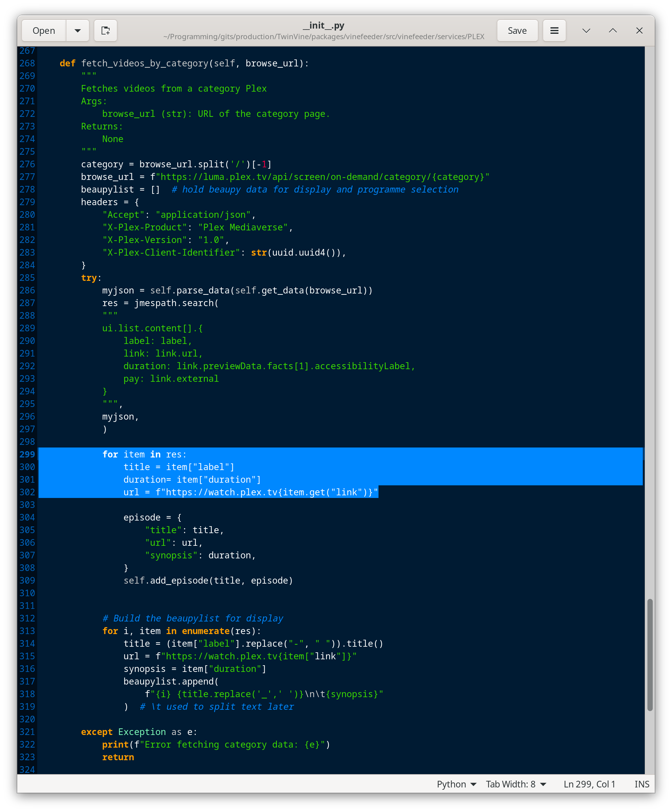This screenshot has height=812, width=672.
Task: Minimize the editor window using down chevron
Action: point(586,31)
